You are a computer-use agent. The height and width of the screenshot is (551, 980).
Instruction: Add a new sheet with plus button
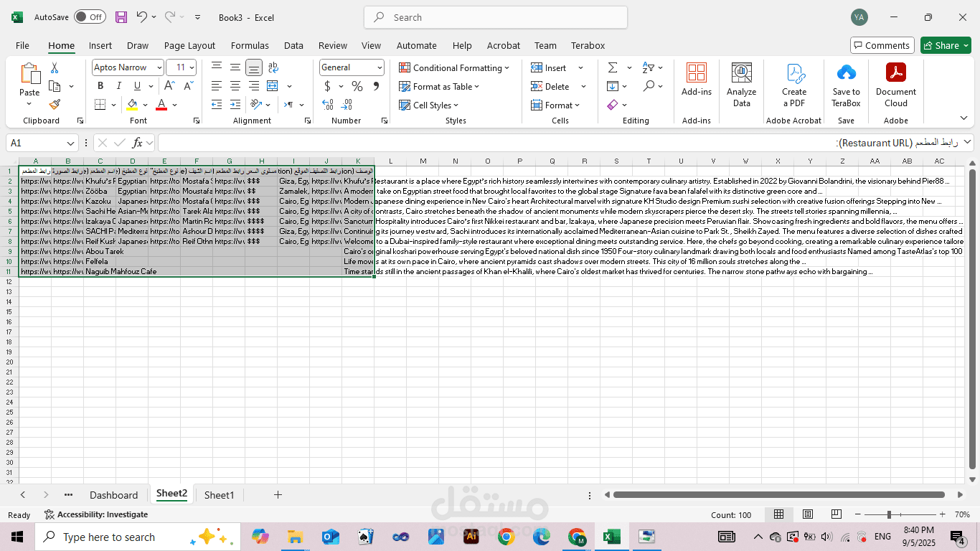tap(278, 494)
